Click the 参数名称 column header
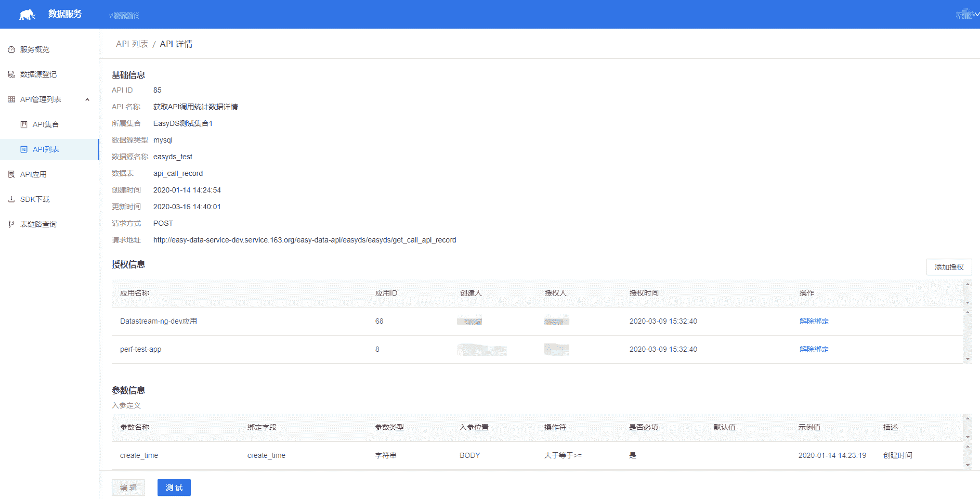The height and width of the screenshot is (499, 980). coord(135,427)
